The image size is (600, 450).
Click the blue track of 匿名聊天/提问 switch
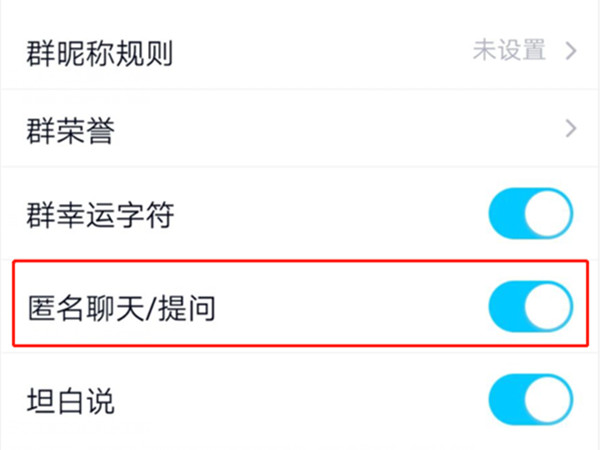[x=507, y=306]
